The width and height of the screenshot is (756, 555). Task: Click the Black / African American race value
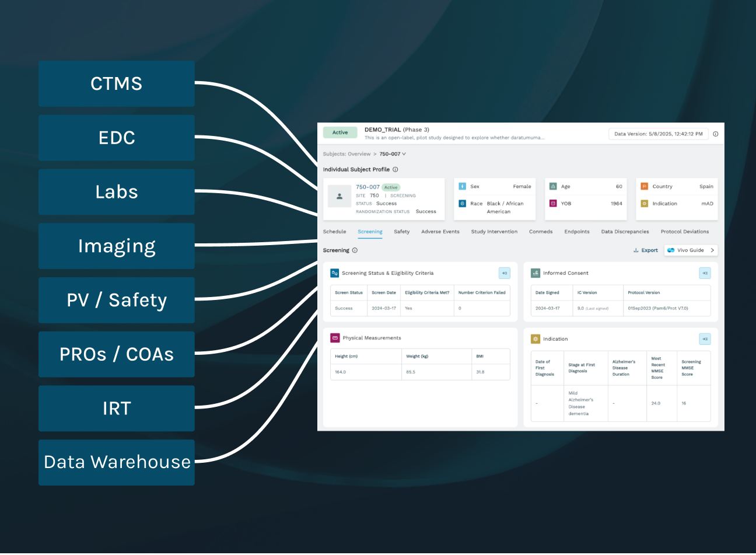coord(505,207)
